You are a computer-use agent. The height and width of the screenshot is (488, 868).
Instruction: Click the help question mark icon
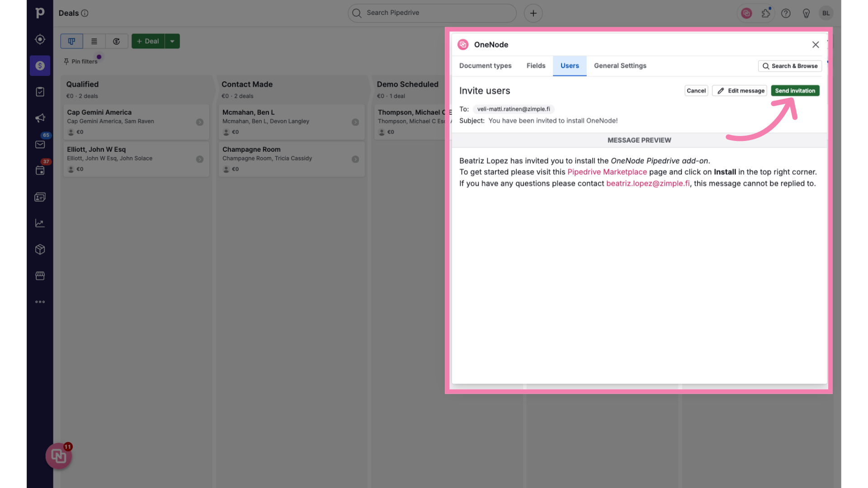click(786, 13)
